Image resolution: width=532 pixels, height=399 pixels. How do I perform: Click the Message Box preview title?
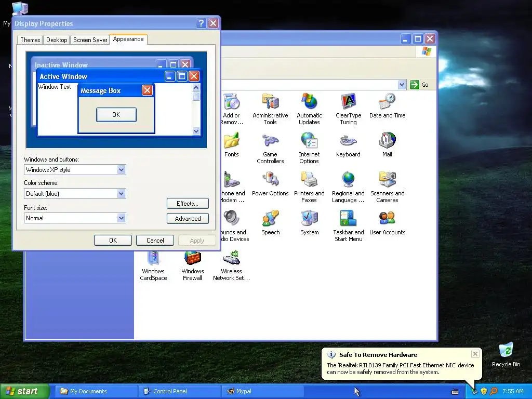tap(100, 90)
